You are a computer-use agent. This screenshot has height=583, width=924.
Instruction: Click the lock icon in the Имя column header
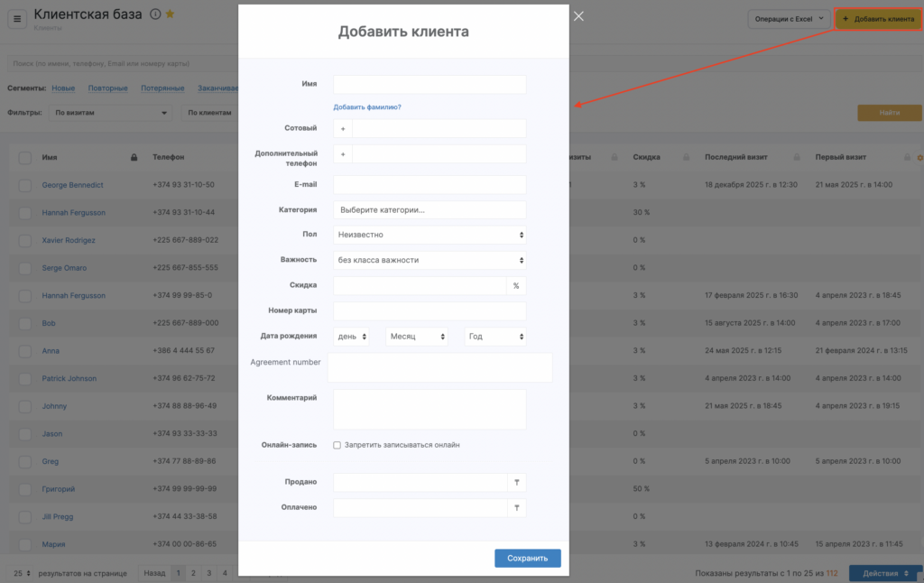coord(134,158)
